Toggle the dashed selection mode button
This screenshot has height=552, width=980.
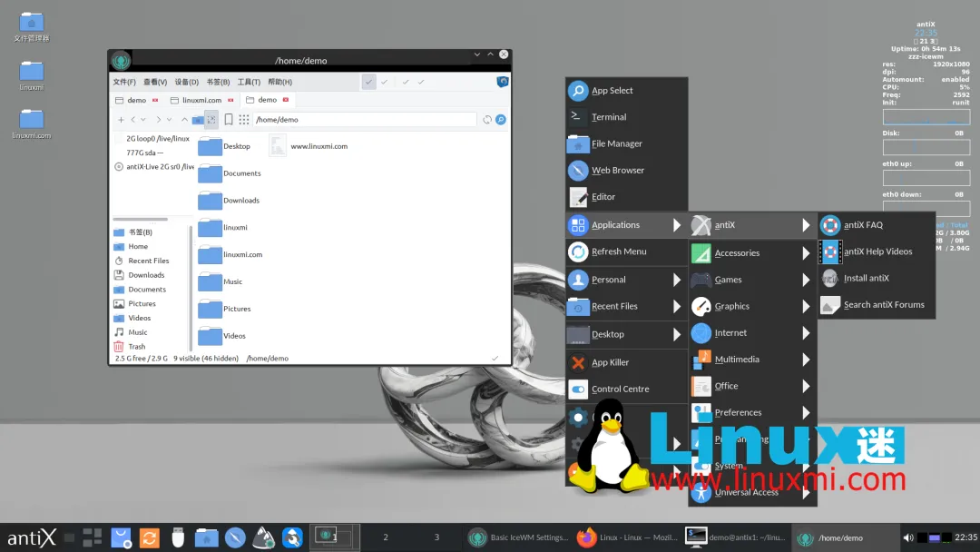pyautogui.click(x=211, y=120)
